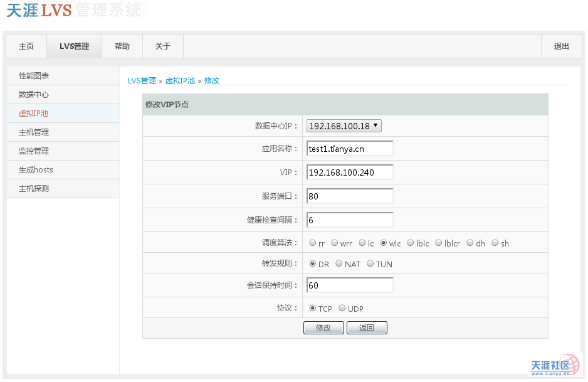Select TUN forwarding rule radio
The width and height of the screenshot is (588, 382).
(370, 264)
